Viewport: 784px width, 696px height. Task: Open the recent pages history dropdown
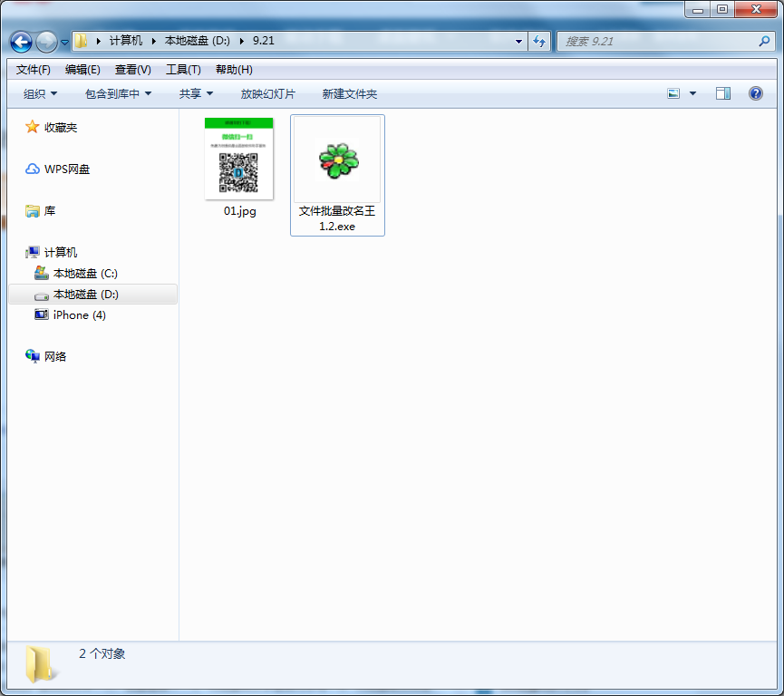coord(64,43)
